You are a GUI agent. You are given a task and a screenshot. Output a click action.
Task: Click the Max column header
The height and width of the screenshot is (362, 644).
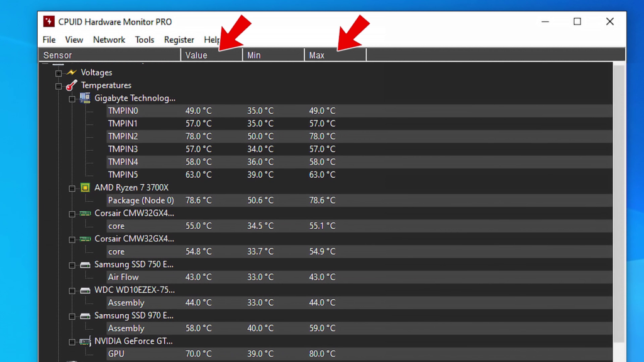pos(336,55)
